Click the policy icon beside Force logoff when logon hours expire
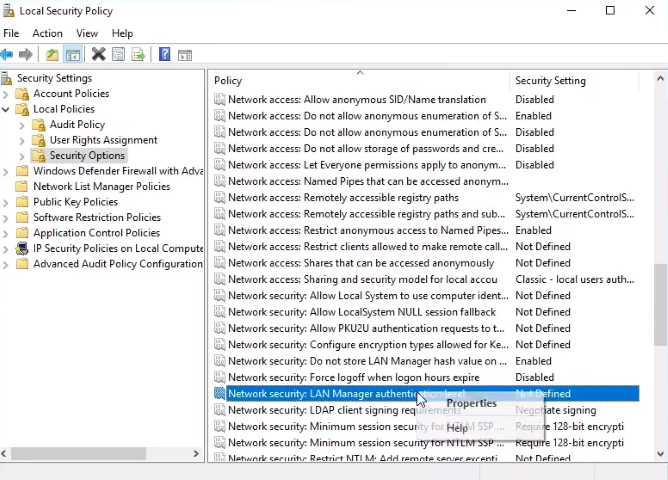The width and height of the screenshot is (668, 480). [x=219, y=377]
